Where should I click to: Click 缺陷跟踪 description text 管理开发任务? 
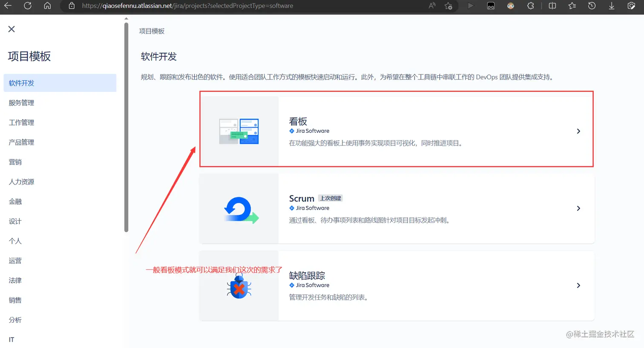(x=329, y=297)
